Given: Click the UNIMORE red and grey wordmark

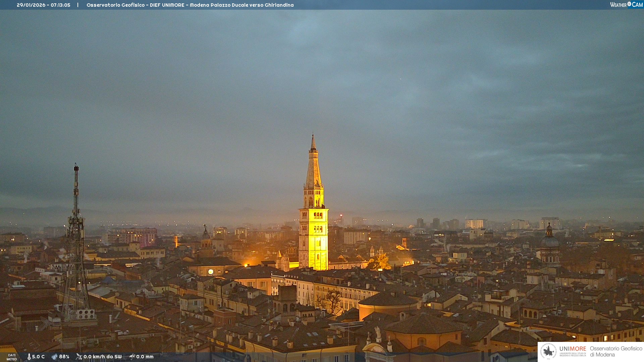Looking at the screenshot, I should pos(573,349).
